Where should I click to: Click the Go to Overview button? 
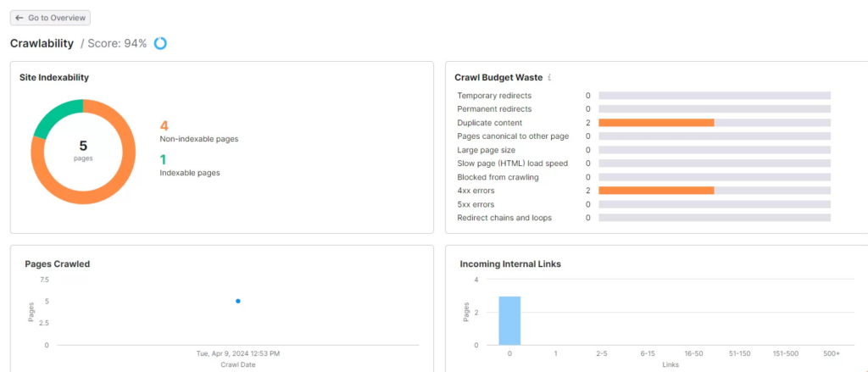50,18
